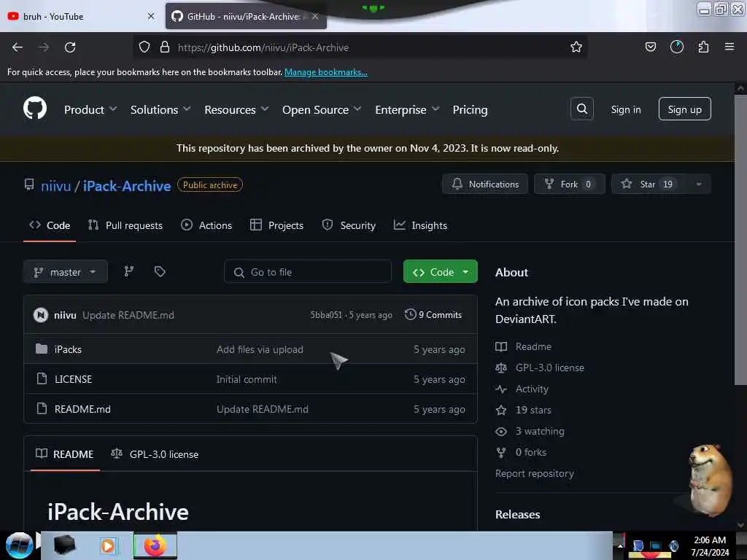The width and height of the screenshot is (747, 560).
Task: Click the Fork button
Action: click(x=569, y=184)
